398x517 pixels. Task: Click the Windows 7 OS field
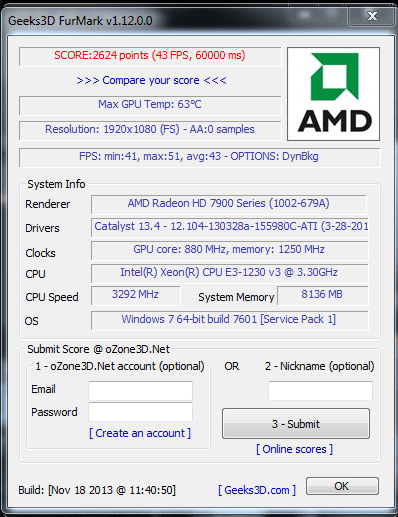click(x=230, y=321)
